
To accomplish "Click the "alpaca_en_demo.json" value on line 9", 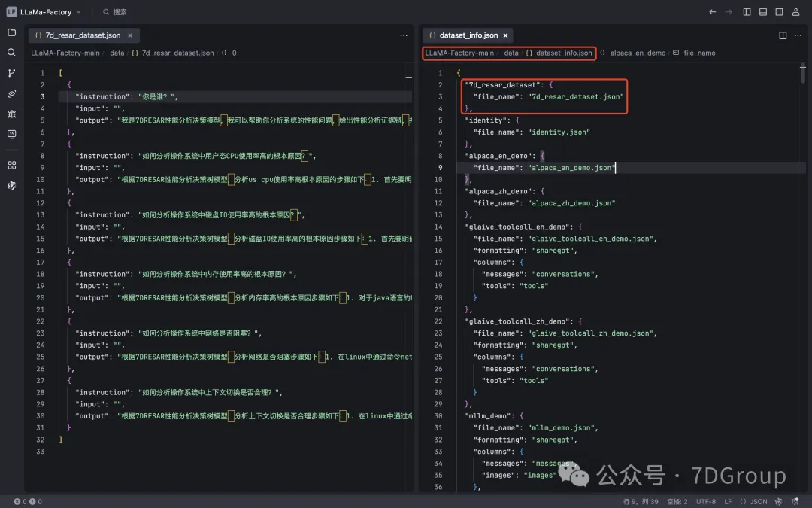I will coord(571,167).
